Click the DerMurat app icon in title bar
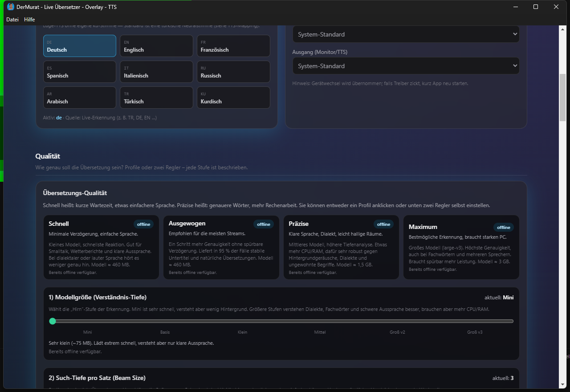The image size is (570, 392). (11, 7)
